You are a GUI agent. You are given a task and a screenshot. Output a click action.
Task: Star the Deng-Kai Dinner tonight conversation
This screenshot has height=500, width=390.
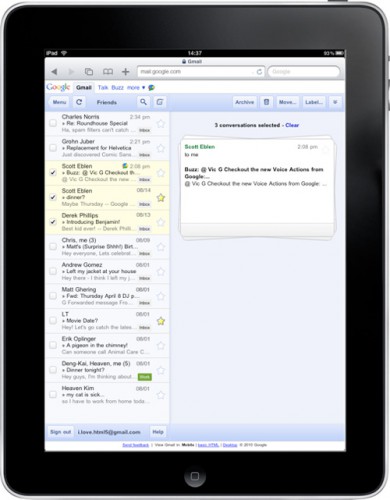(x=161, y=370)
